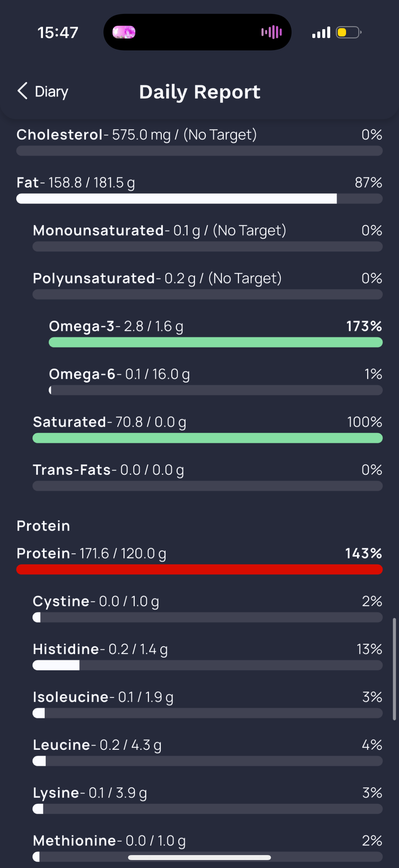
Task: Tap the Fat 87% progress bar
Action: [199, 199]
